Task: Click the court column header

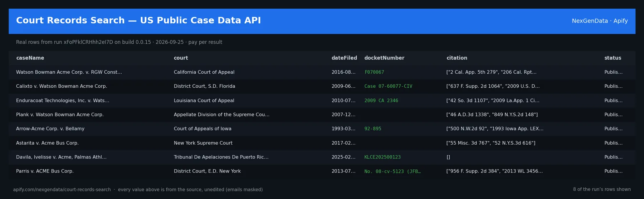Action: [x=181, y=58]
